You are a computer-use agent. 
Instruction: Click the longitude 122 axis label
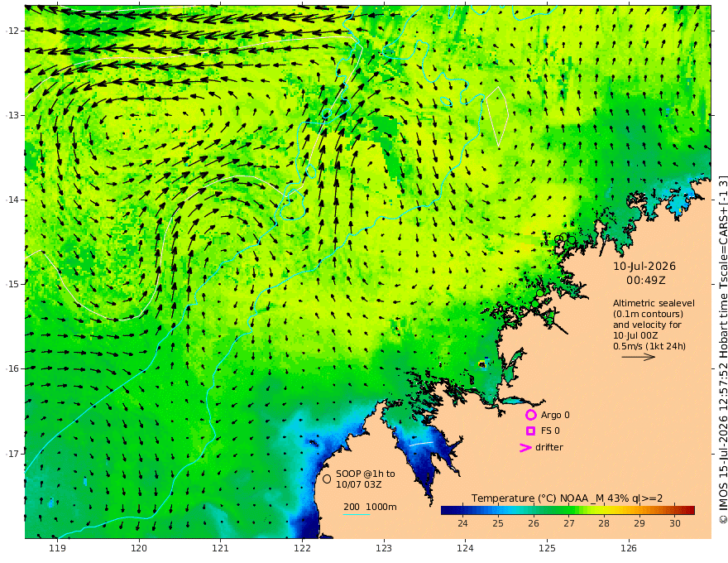click(x=302, y=548)
